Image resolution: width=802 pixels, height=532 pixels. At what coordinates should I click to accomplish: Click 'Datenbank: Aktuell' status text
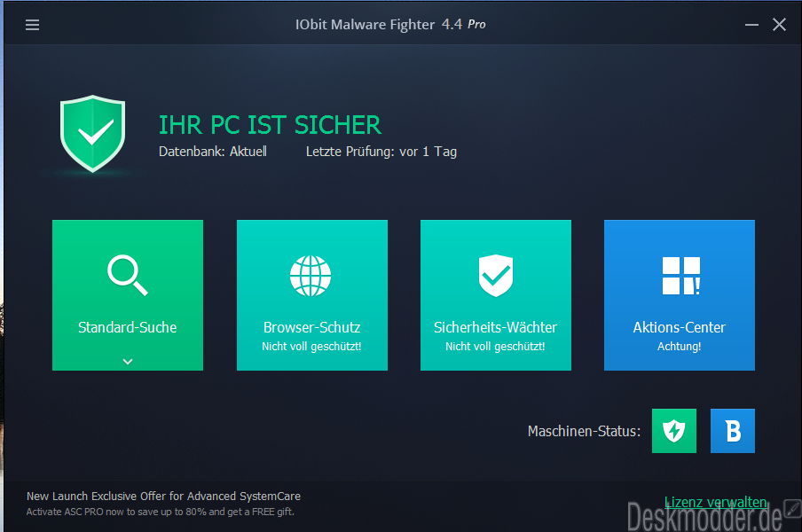click(213, 152)
